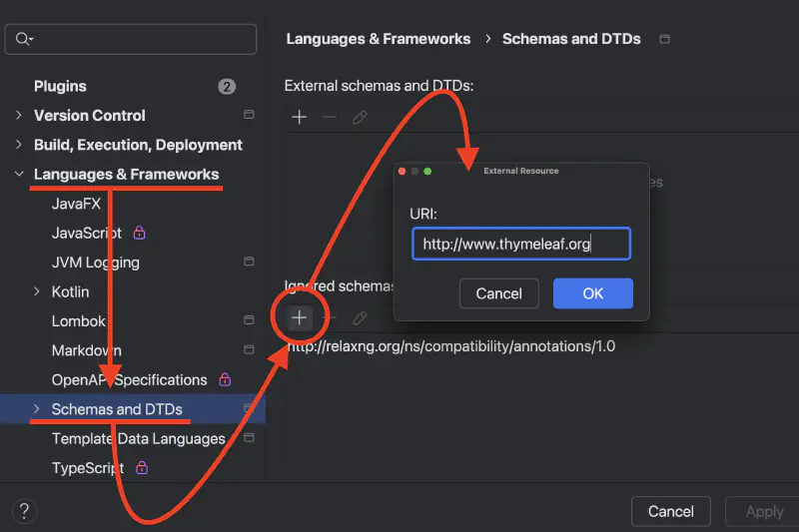799x532 pixels.
Task: Expand the Version Control section
Action: 18,115
